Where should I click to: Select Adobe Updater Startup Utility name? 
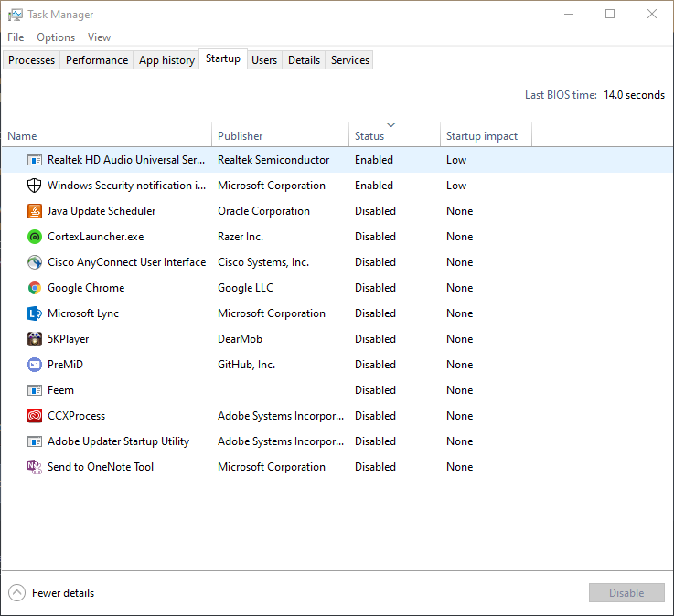point(118,441)
